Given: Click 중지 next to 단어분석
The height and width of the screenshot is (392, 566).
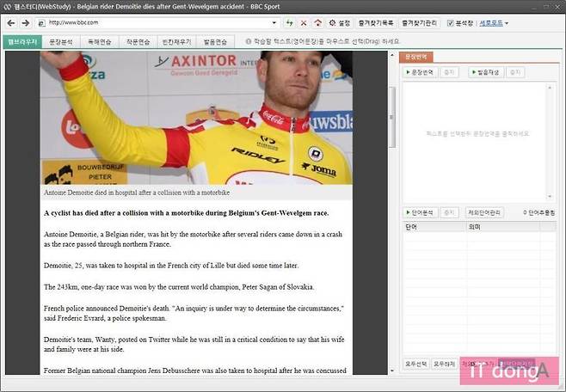Looking at the screenshot, I should click(449, 213).
